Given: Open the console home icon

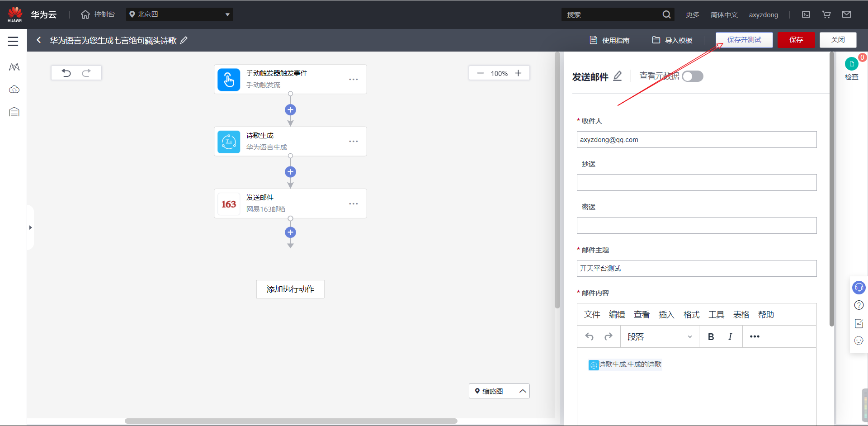Looking at the screenshot, I should pos(85,14).
